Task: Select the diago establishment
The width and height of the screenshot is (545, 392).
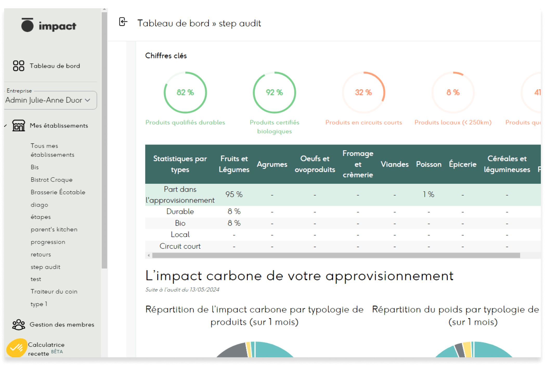Action: [x=39, y=205]
